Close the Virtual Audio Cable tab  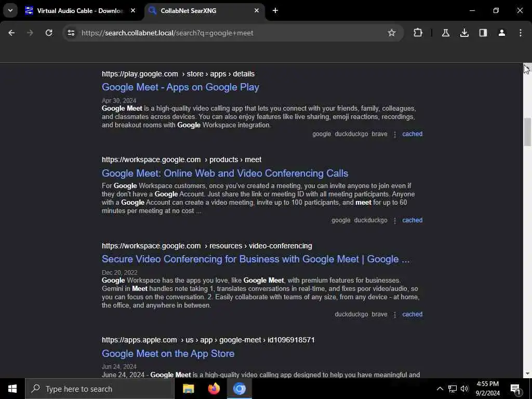pos(133,10)
